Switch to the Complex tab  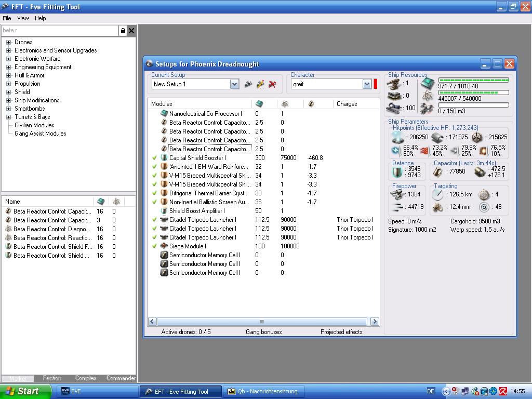(86, 378)
